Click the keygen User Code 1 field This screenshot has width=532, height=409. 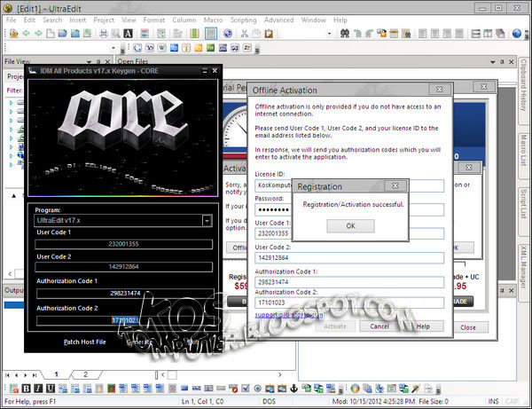[123, 244]
